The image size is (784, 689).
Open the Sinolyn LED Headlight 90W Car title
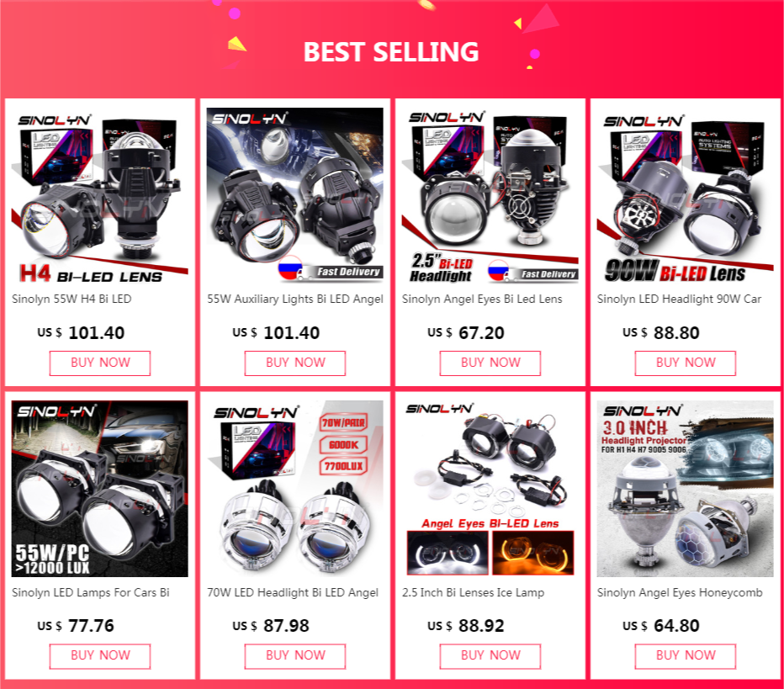[679, 299]
